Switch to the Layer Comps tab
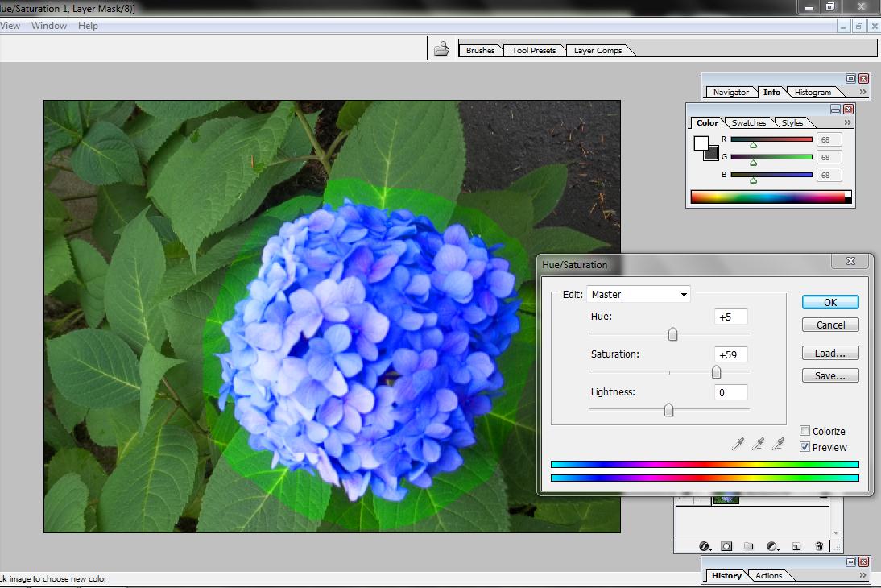Viewport: 881px width, 588px height. 598,50
